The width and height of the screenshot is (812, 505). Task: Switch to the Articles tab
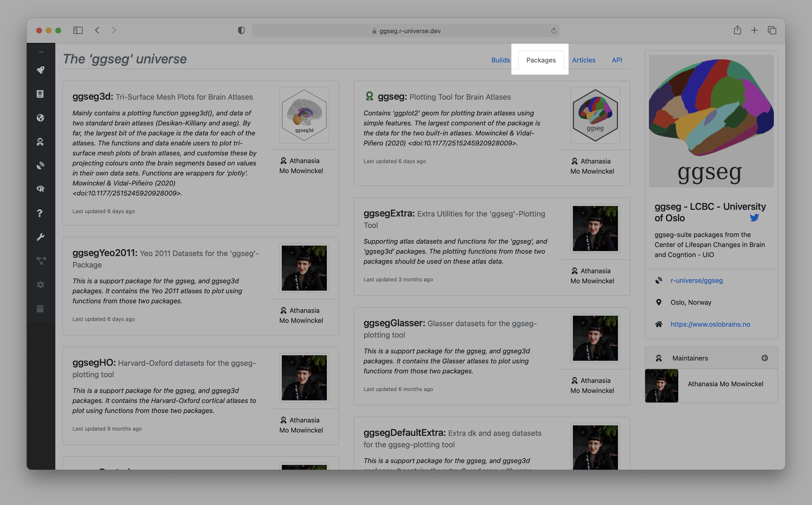coord(584,60)
